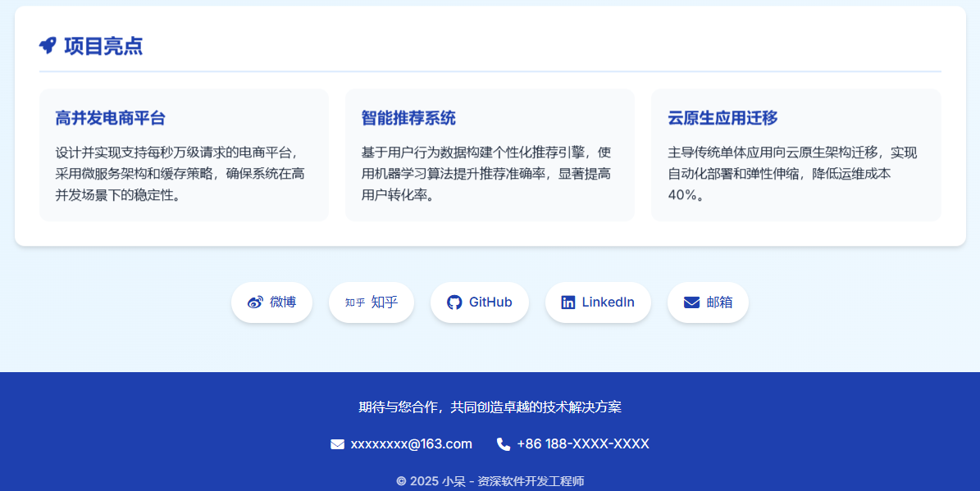
Task: Click the xxxxxxxx@163.com email address
Action: 411,444
